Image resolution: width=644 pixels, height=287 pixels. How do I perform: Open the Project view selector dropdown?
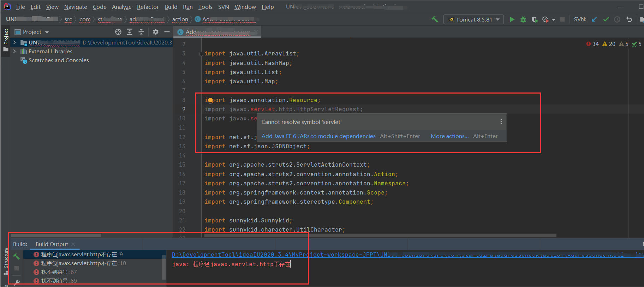pyautogui.click(x=31, y=32)
